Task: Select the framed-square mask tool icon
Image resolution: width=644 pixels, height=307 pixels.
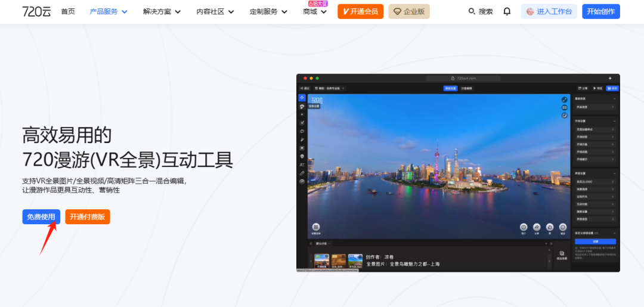Action: click(302, 148)
